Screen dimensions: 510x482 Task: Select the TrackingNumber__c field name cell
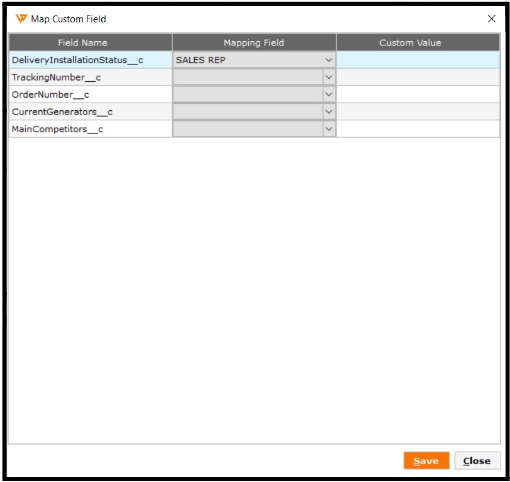coord(91,77)
